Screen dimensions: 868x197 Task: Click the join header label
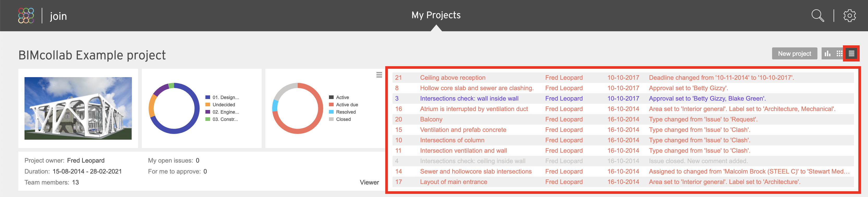(58, 16)
